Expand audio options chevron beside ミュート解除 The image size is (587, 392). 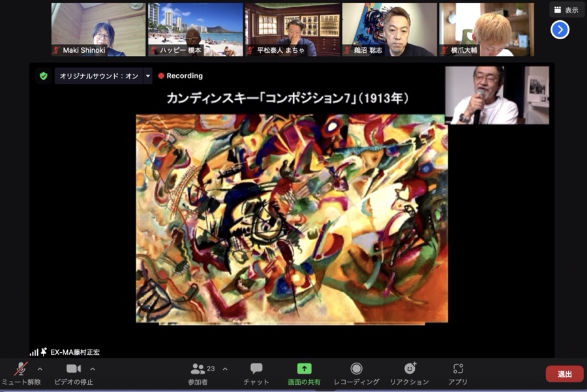(x=40, y=369)
